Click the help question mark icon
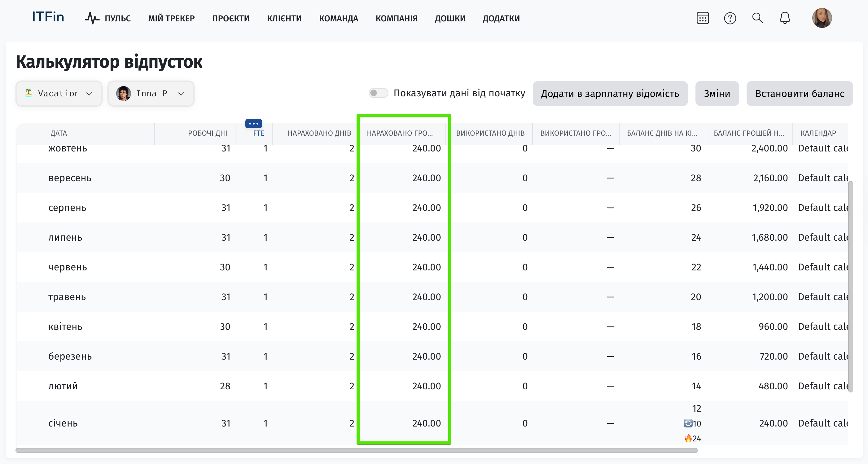Screen dimensions: 868x464 (x=730, y=18)
